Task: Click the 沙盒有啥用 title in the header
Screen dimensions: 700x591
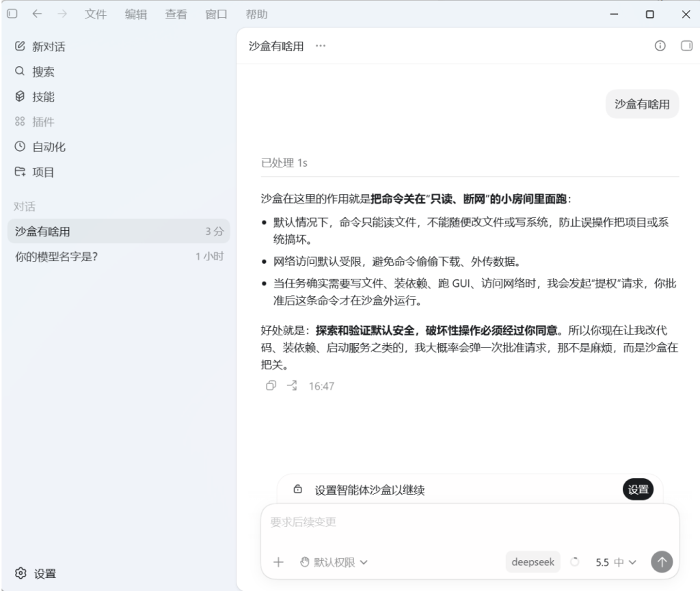Action: [x=276, y=46]
